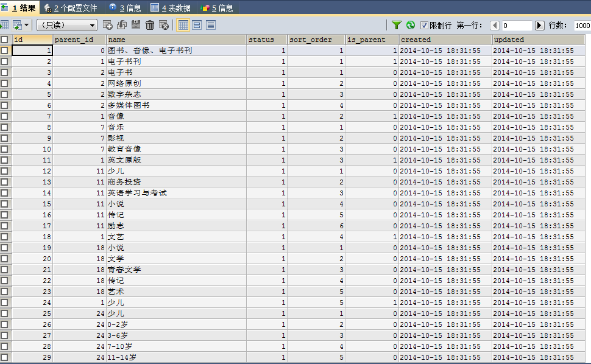The image size is (591, 364).
Task: Select the name cell 0-2岁
Action: pyautogui.click(x=177, y=324)
